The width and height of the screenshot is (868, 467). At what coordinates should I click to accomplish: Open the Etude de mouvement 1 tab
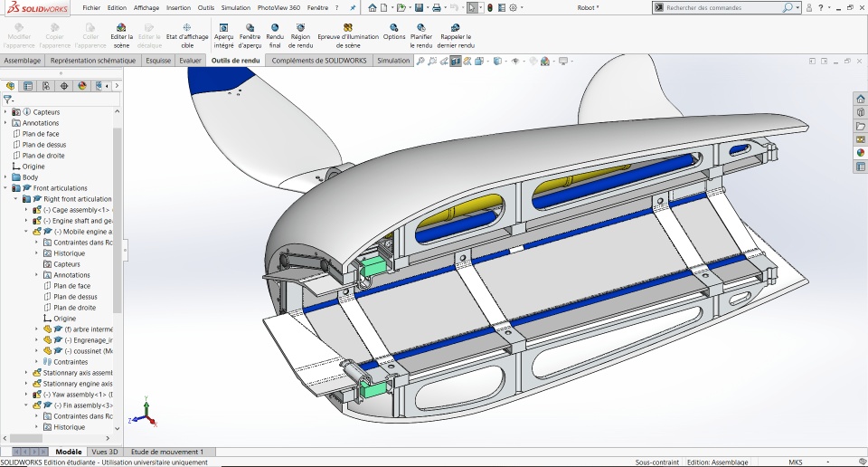[x=167, y=451]
